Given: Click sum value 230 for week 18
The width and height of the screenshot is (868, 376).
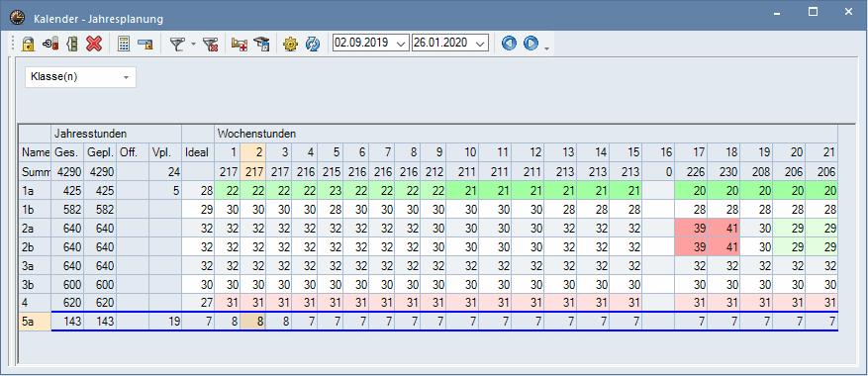Looking at the screenshot, I should click(x=723, y=171).
